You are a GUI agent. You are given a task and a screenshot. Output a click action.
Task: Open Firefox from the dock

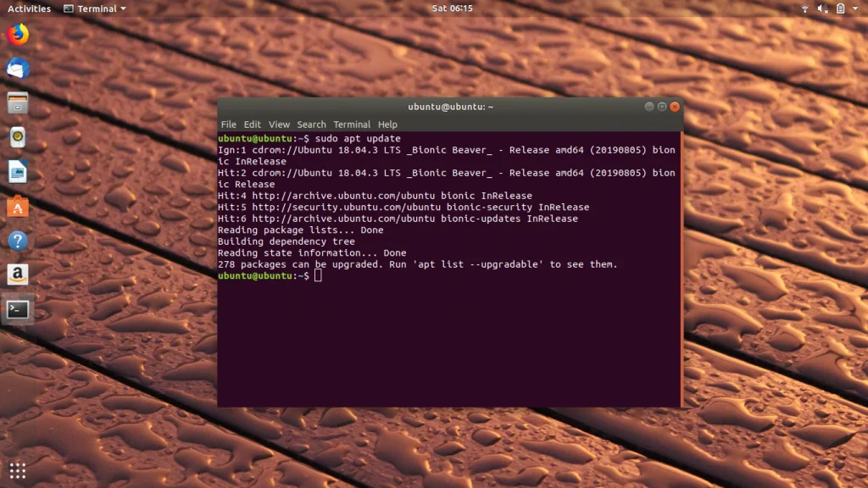point(18,35)
